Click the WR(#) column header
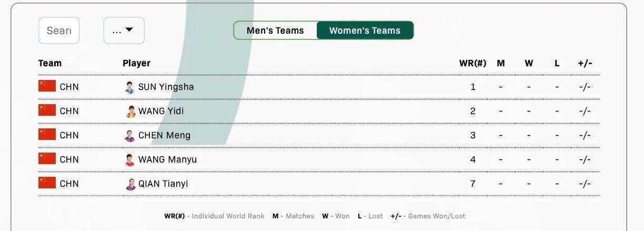The image size is (644, 231). [472, 63]
